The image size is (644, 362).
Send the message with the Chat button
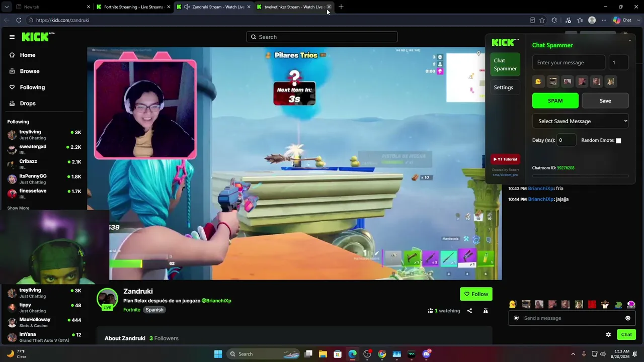pos(626,334)
